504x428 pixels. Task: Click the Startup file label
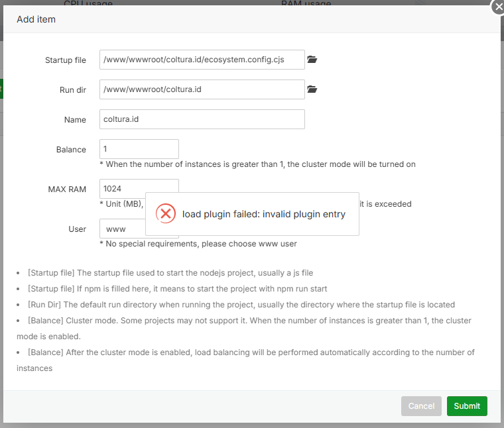(65, 60)
